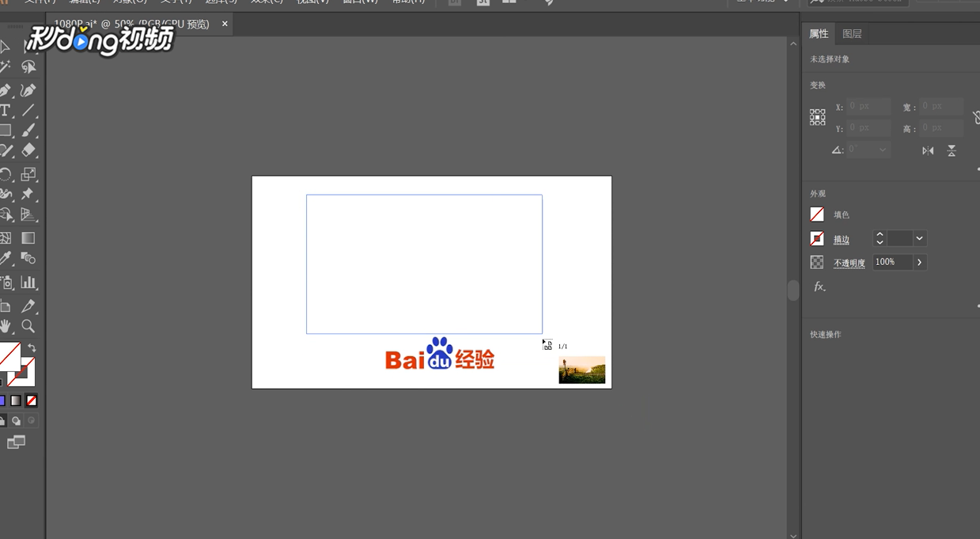Change the screen mode
This screenshot has width=980, height=539.
tap(17, 442)
